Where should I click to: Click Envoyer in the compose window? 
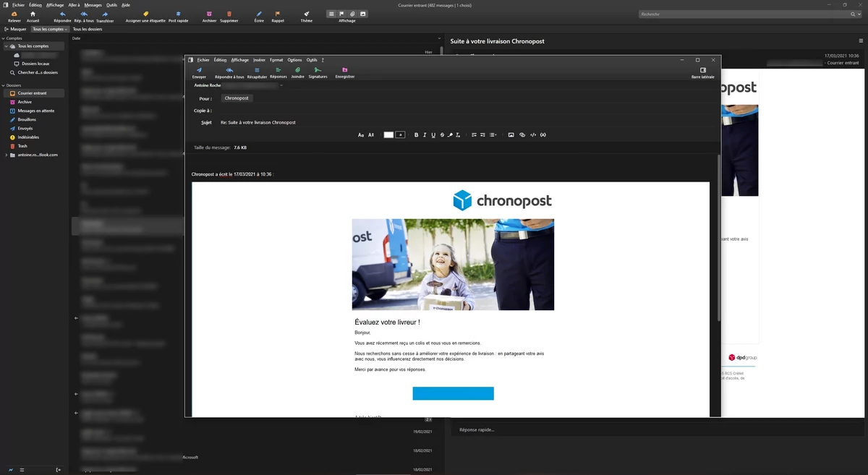(199, 73)
